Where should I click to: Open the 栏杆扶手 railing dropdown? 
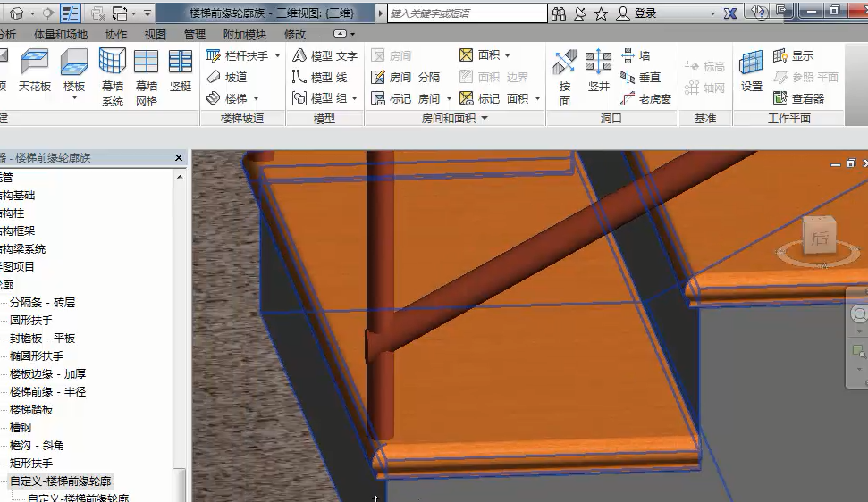(277, 55)
